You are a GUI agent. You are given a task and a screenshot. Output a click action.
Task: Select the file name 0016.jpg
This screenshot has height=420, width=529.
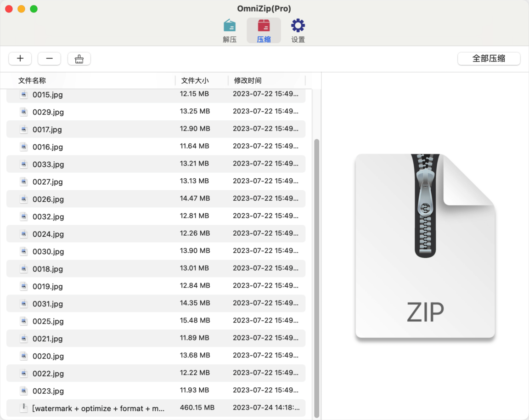[x=48, y=147]
